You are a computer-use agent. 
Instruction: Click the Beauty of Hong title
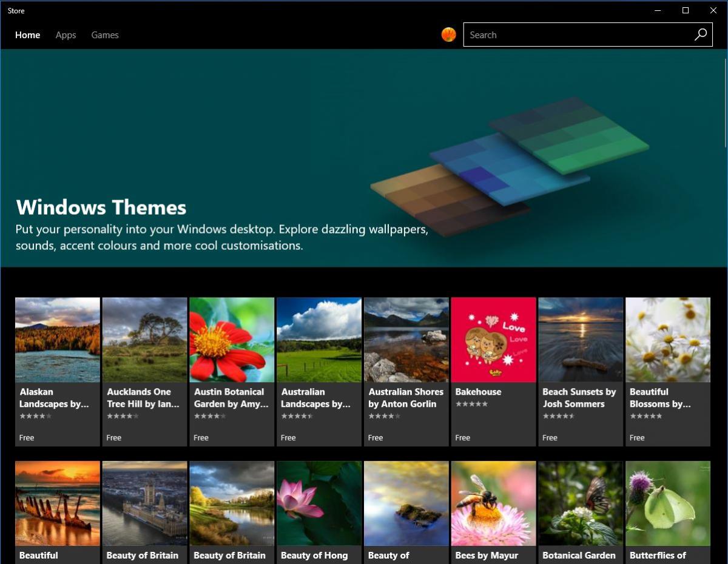314,556
